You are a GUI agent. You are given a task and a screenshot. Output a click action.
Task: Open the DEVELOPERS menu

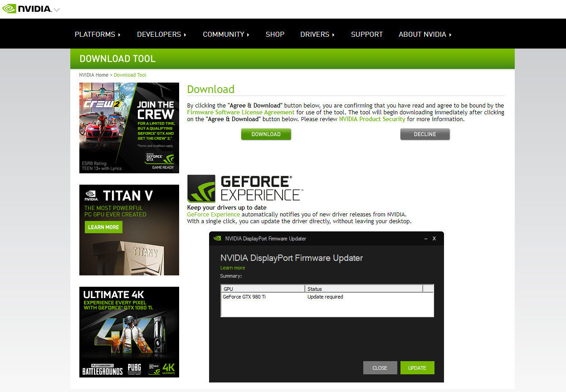coord(161,34)
